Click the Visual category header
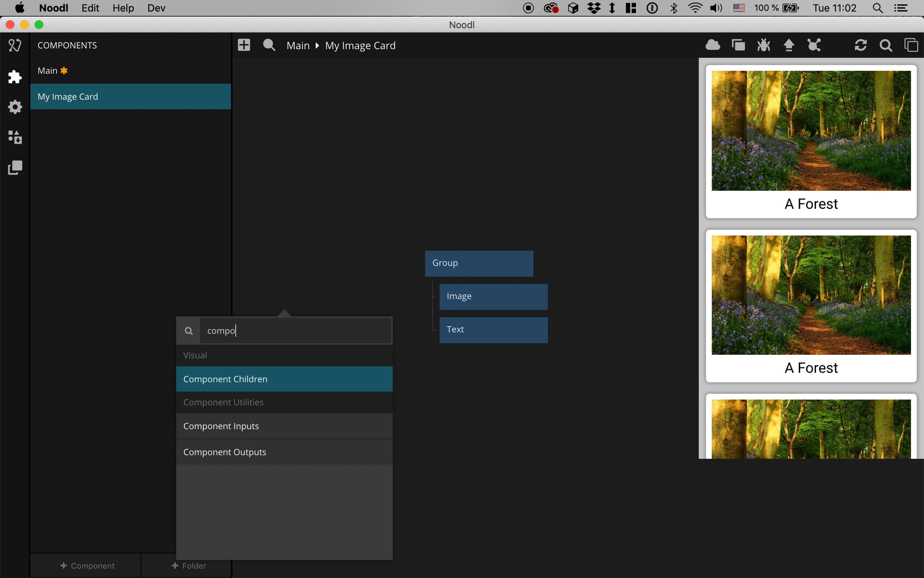The height and width of the screenshot is (578, 924). tap(284, 355)
